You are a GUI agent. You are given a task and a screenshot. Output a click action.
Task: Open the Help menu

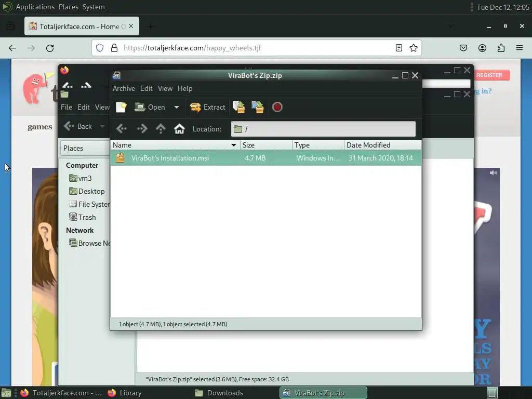click(x=185, y=88)
